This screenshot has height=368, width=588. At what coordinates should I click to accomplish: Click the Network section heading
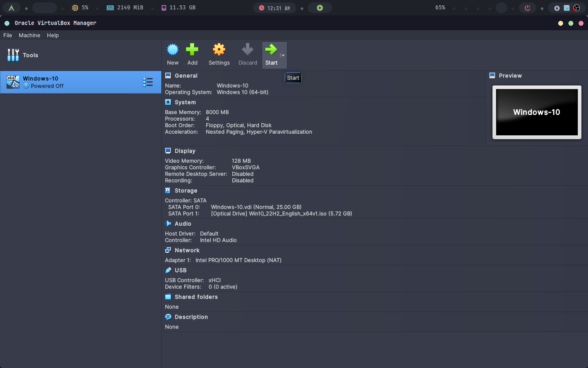(187, 250)
